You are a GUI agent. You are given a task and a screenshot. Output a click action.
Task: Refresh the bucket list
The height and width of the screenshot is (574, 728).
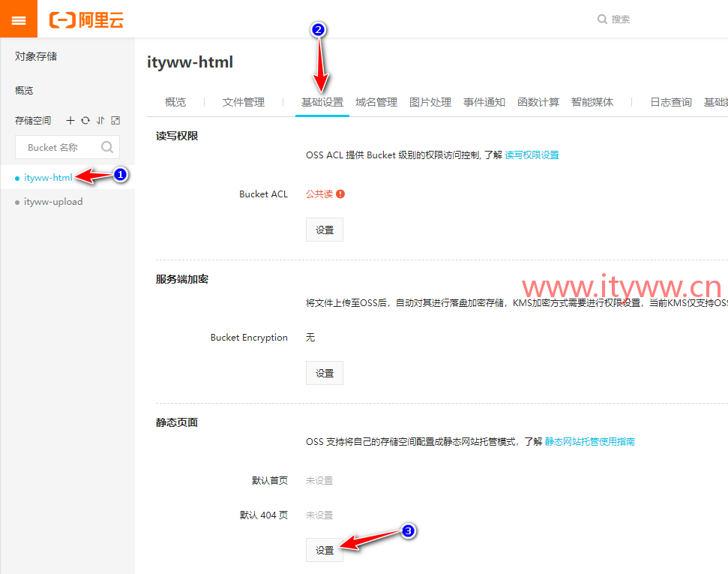85,120
